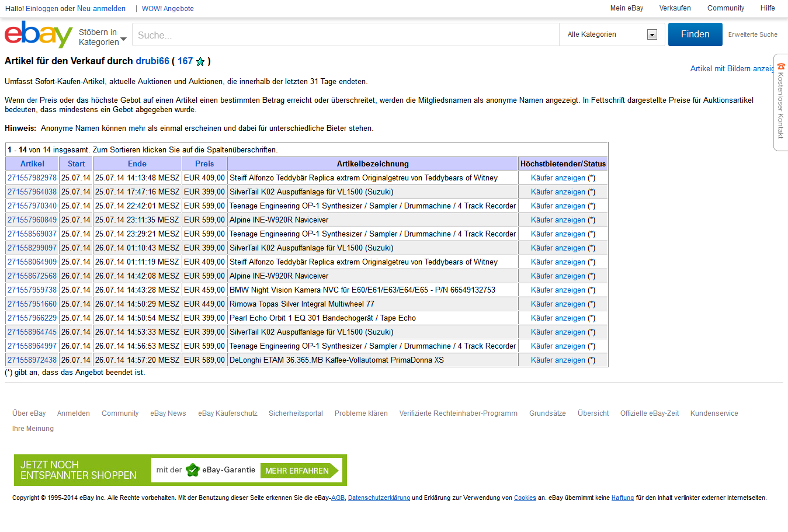The width and height of the screenshot is (788, 532).
Task: Open the Hilfe menu item
Action: tap(768, 8)
